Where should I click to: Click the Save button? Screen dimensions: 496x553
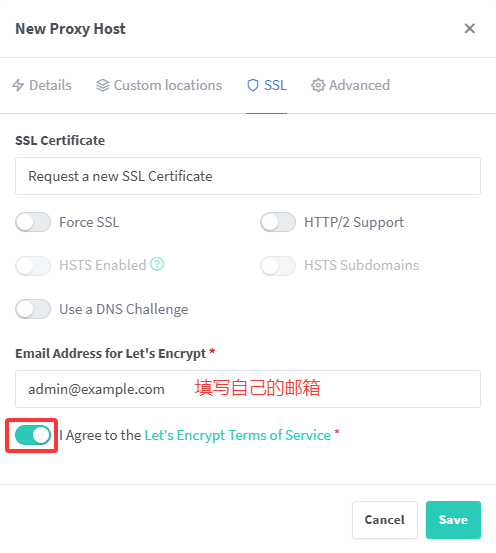(x=453, y=520)
